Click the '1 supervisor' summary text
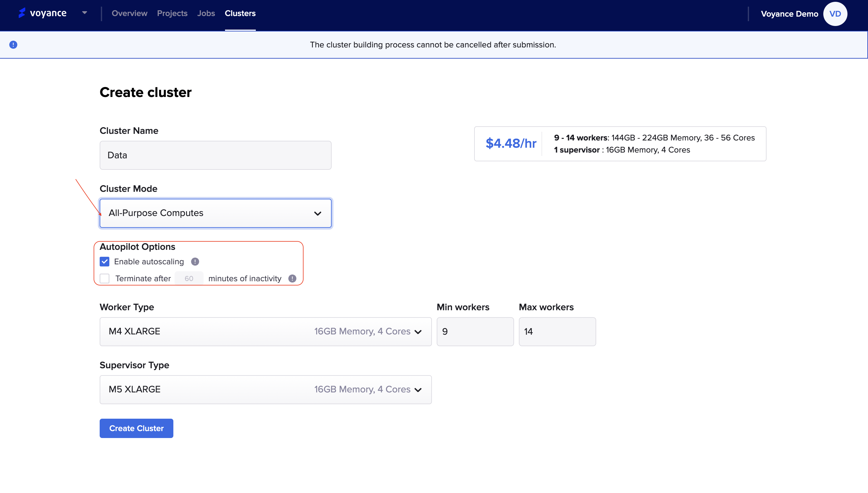This screenshot has height=493, width=868. 577,150
